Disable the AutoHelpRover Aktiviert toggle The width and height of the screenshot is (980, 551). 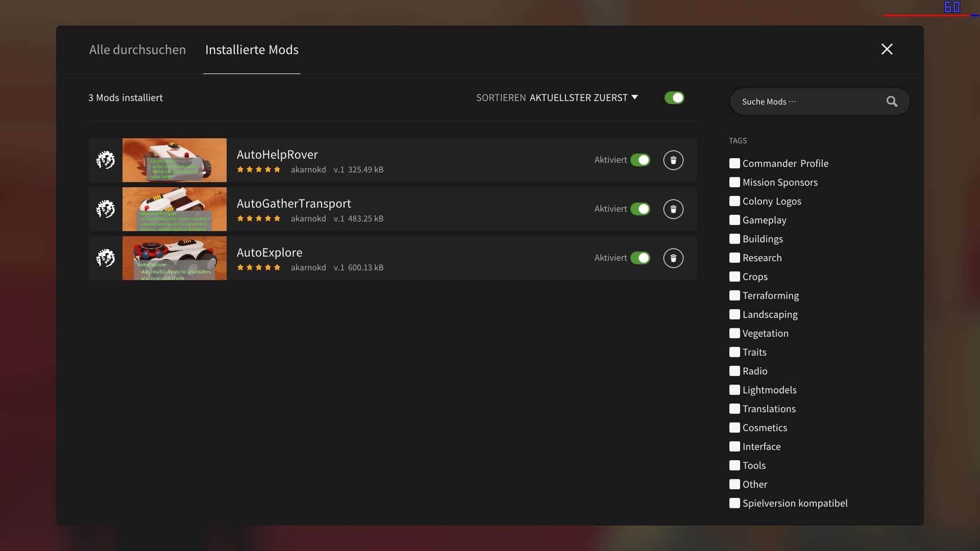[640, 160]
